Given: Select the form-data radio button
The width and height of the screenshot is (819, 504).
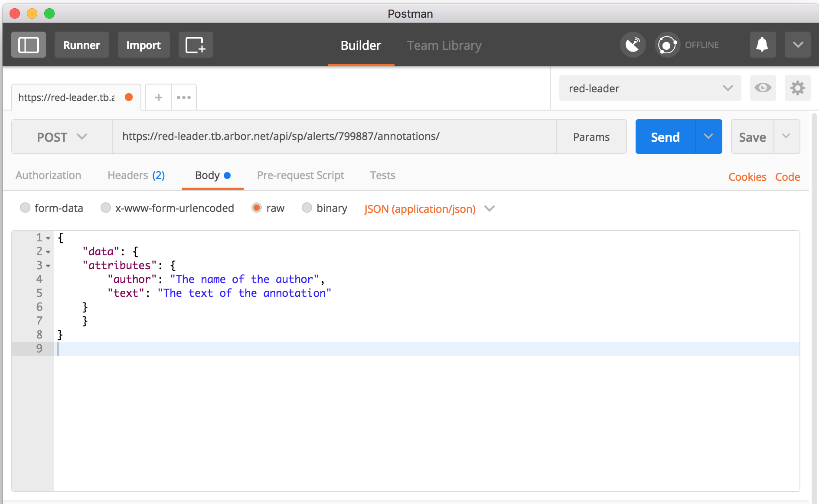Looking at the screenshot, I should (x=25, y=208).
